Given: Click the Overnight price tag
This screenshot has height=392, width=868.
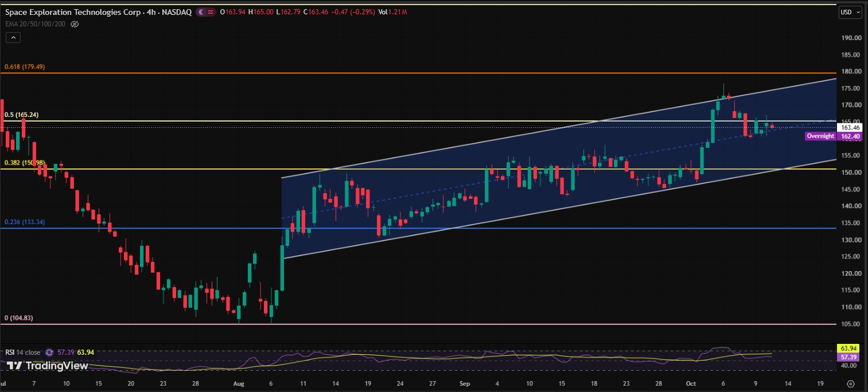Looking at the screenshot, I should tap(820, 136).
